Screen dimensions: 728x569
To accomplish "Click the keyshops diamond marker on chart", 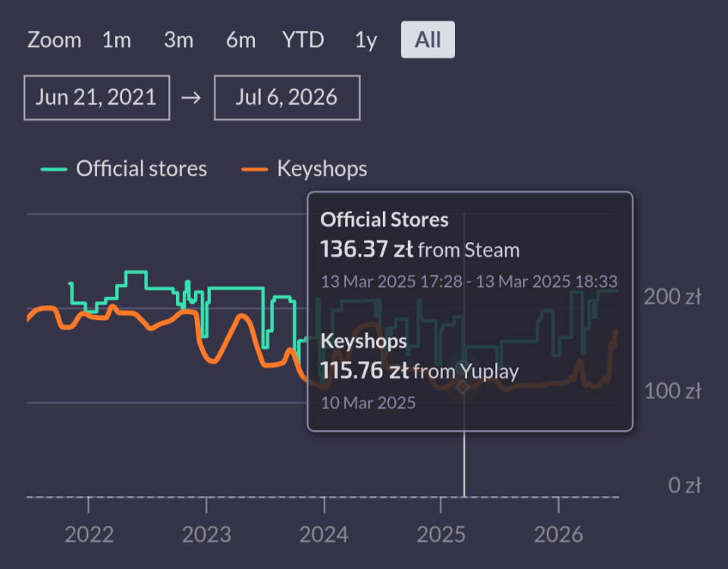I will coord(463,386).
